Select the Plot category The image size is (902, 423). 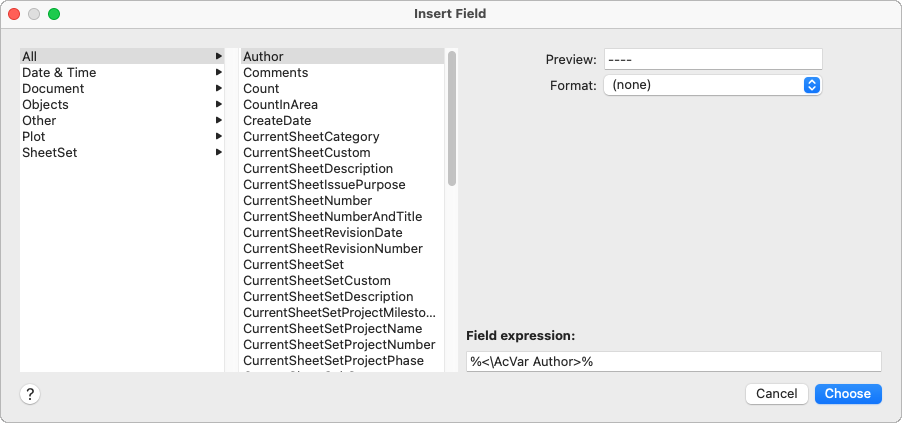click(x=34, y=136)
